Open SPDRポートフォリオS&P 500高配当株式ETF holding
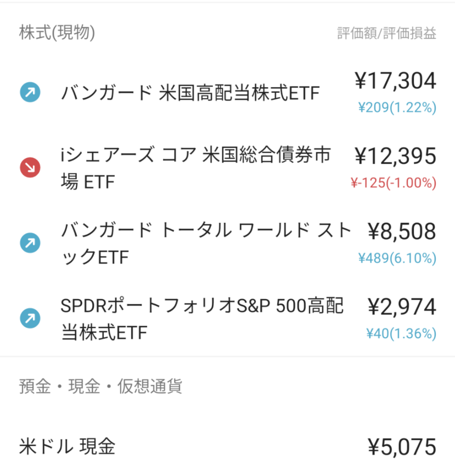The width and height of the screenshot is (455, 476). click(x=227, y=319)
